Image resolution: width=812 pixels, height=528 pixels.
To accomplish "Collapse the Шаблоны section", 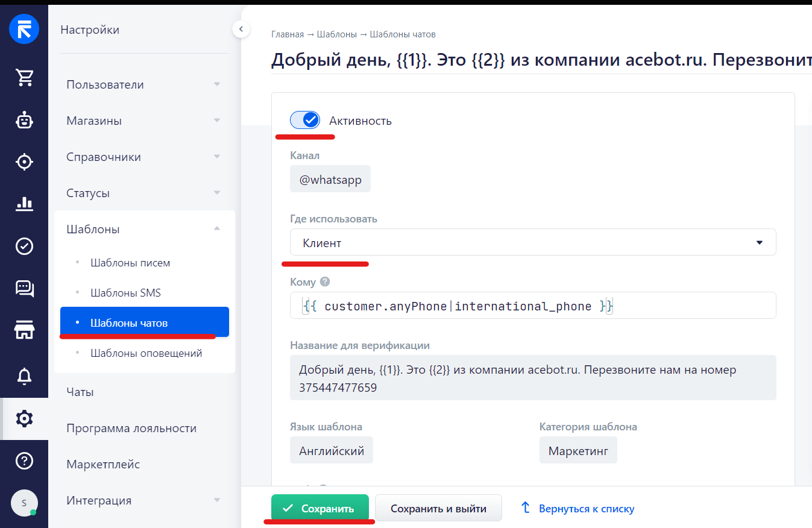I will [x=144, y=229].
